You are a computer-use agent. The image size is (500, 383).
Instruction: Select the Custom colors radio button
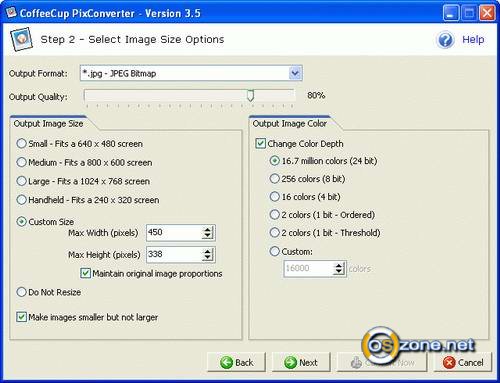(274, 251)
